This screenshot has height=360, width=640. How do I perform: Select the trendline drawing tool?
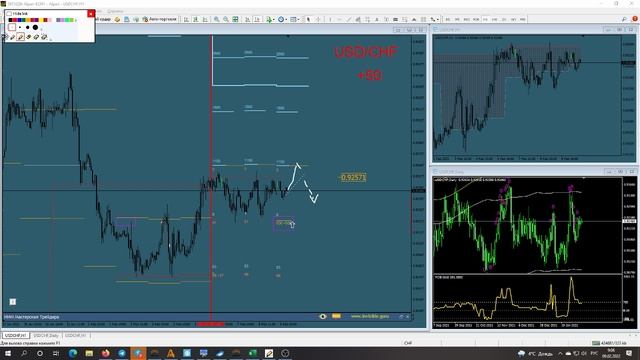pos(348,19)
